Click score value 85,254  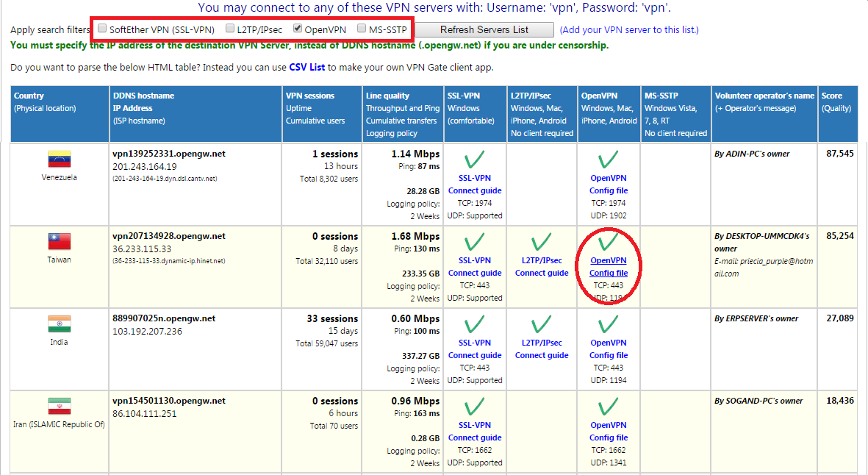[840, 236]
